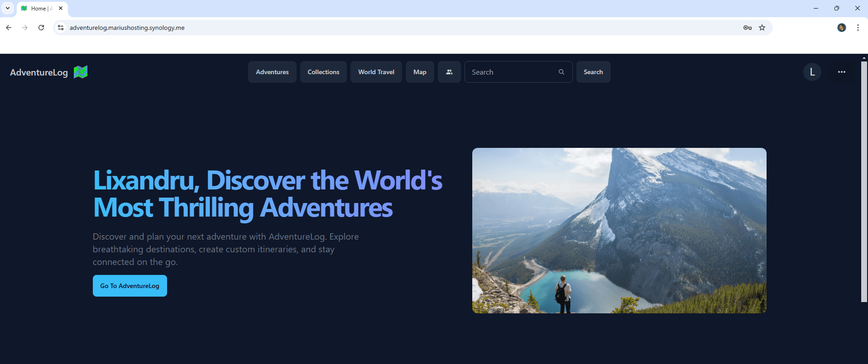Open the L profile avatar menu
868x364 pixels.
tap(812, 72)
